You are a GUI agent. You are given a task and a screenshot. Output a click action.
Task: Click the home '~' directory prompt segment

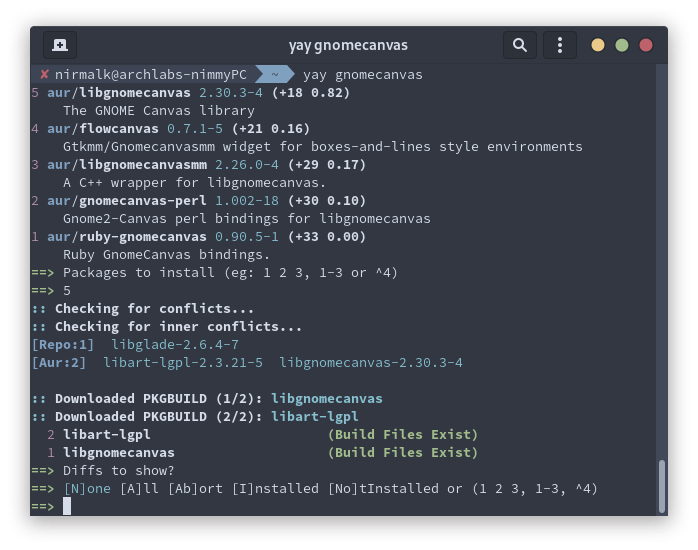275,74
